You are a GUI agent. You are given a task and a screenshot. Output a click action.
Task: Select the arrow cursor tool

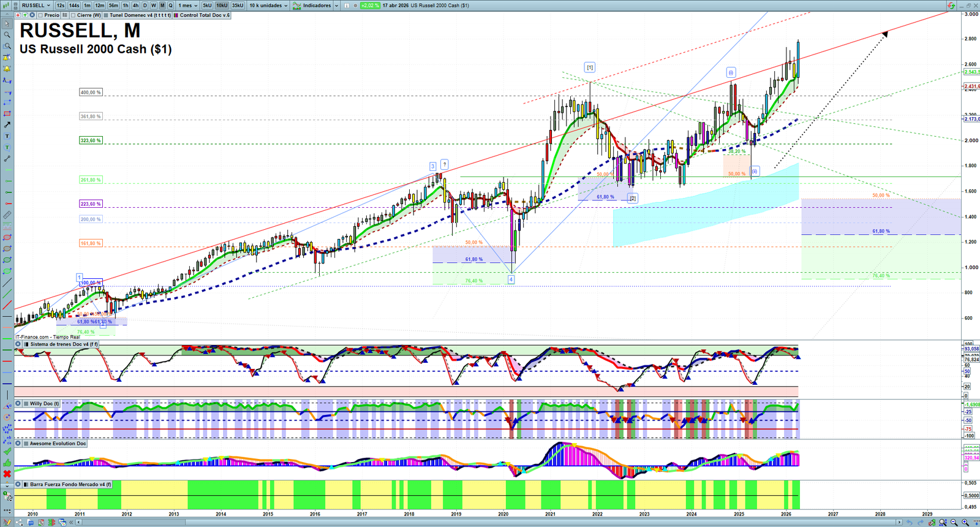(7, 24)
